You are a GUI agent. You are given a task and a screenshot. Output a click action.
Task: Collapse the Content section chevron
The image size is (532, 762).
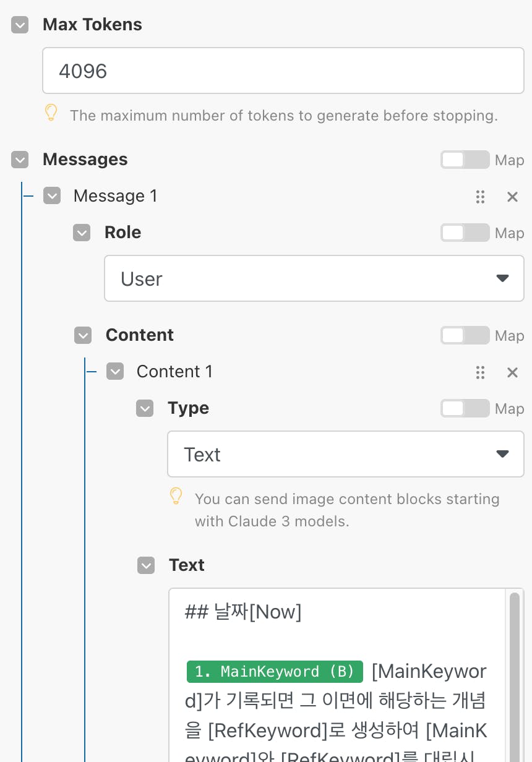(83, 335)
